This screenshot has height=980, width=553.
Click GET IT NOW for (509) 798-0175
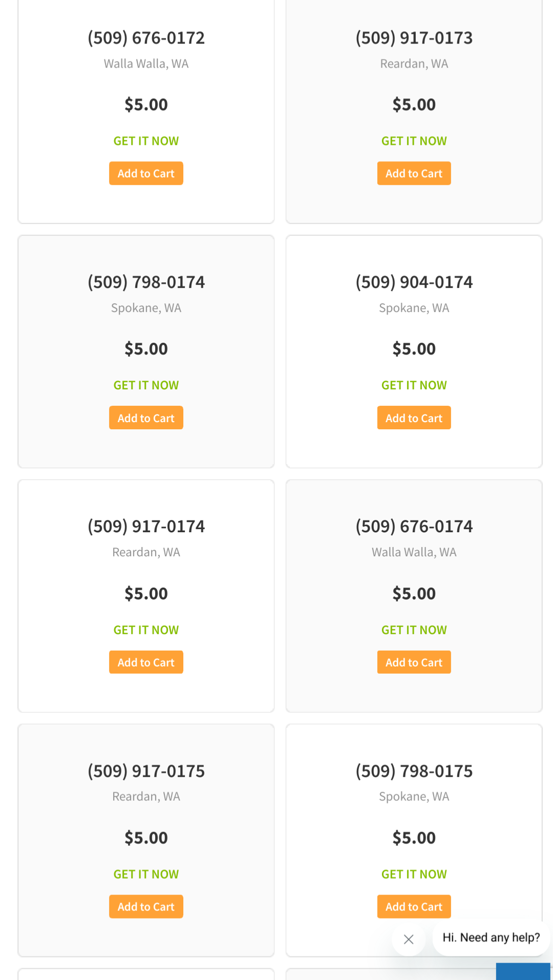point(414,874)
